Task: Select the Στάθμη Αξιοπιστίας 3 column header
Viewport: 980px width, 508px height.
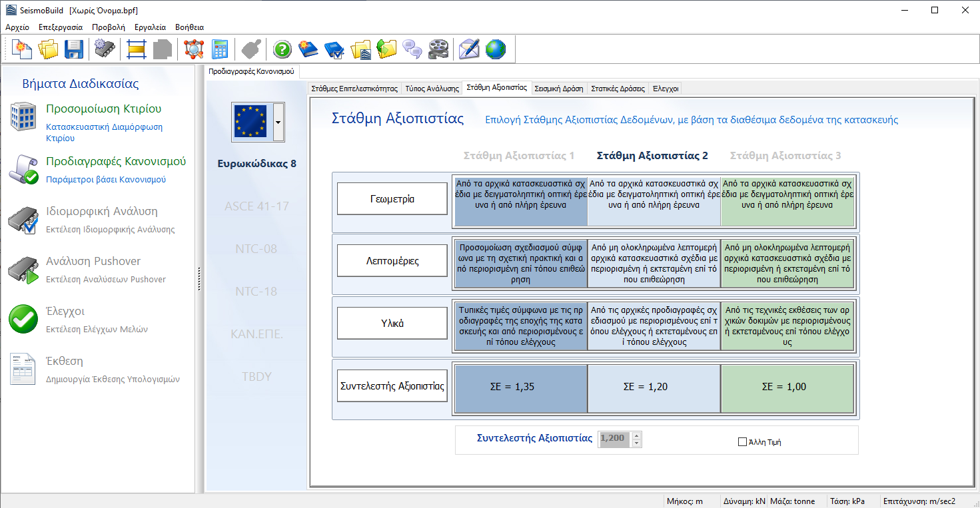Action: 785,156
